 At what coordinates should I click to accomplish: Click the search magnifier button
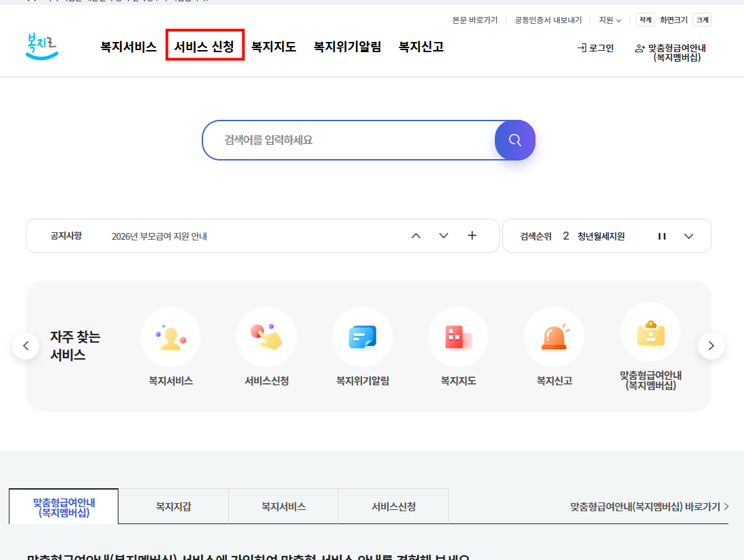coord(515,140)
